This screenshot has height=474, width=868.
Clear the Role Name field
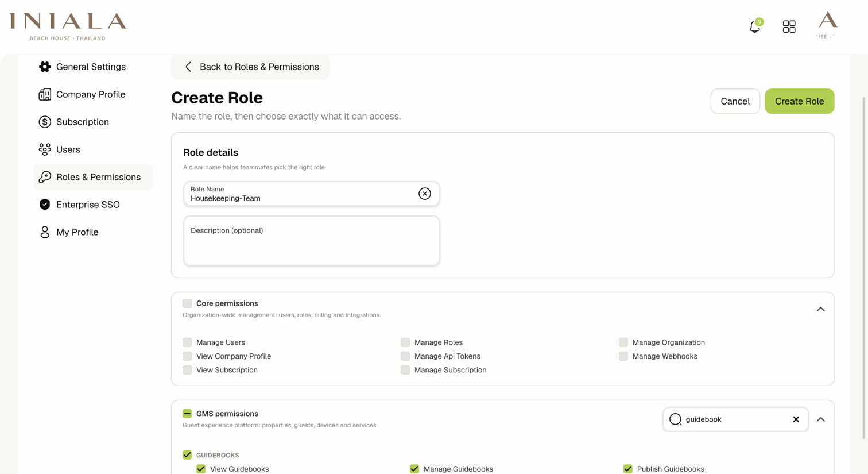tap(425, 194)
